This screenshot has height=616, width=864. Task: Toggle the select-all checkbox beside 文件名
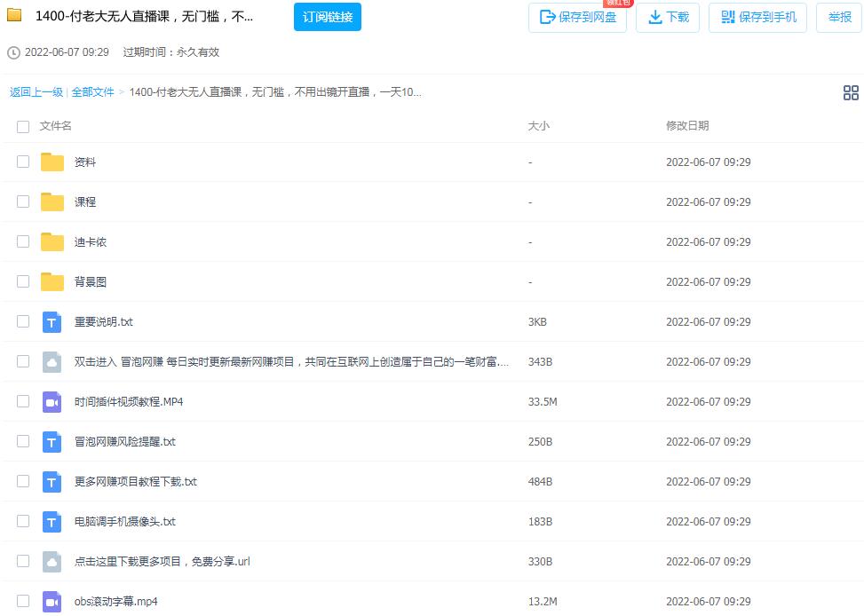point(23,127)
